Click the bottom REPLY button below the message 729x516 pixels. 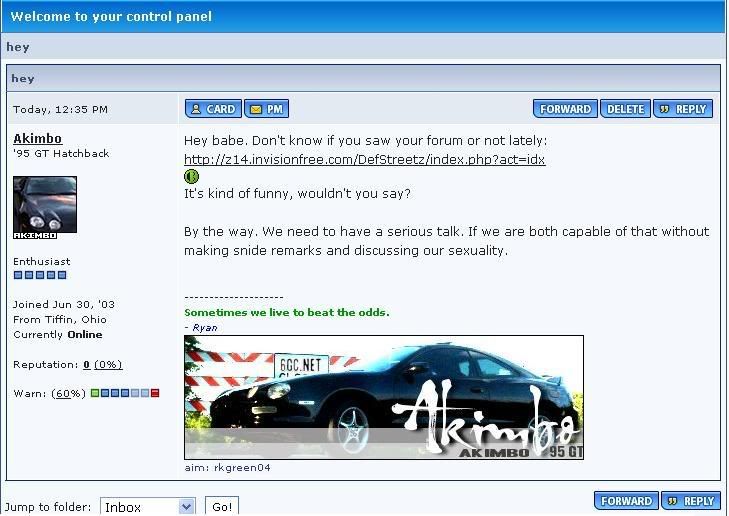691,501
